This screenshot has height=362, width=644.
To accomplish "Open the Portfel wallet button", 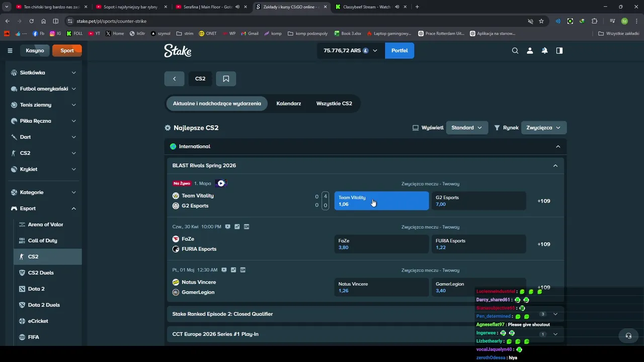I will click(399, 50).
